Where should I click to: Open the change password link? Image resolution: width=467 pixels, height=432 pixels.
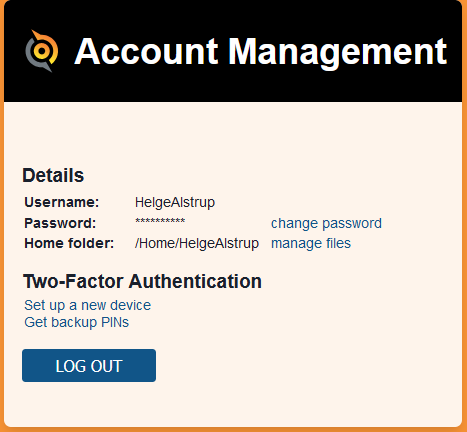[326, 224]
